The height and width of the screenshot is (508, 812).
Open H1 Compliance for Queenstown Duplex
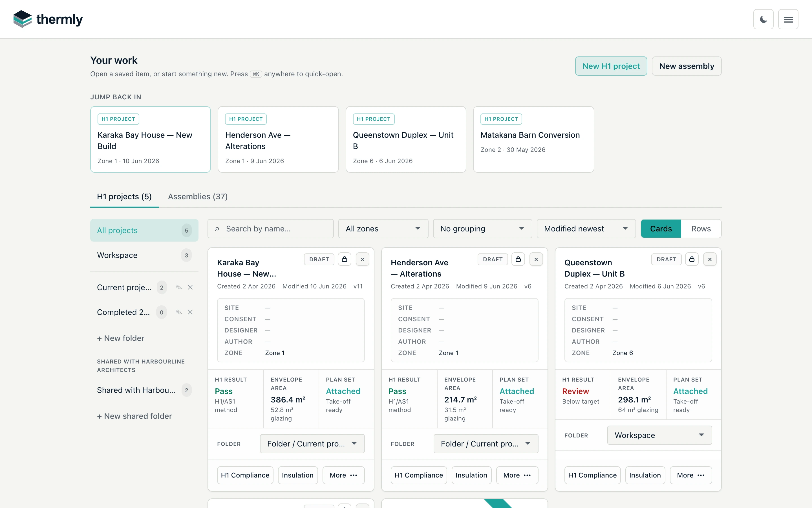(x=593, y=475)
